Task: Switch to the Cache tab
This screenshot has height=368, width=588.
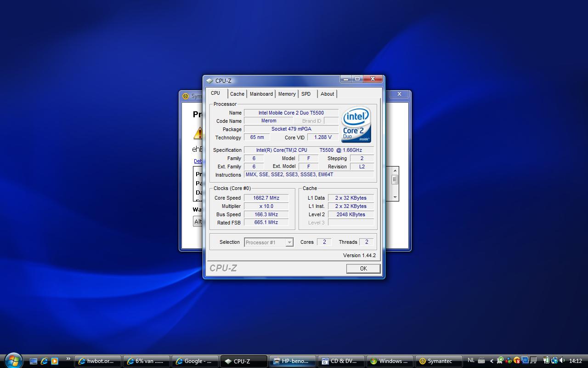Action: (x=237, y=94)
